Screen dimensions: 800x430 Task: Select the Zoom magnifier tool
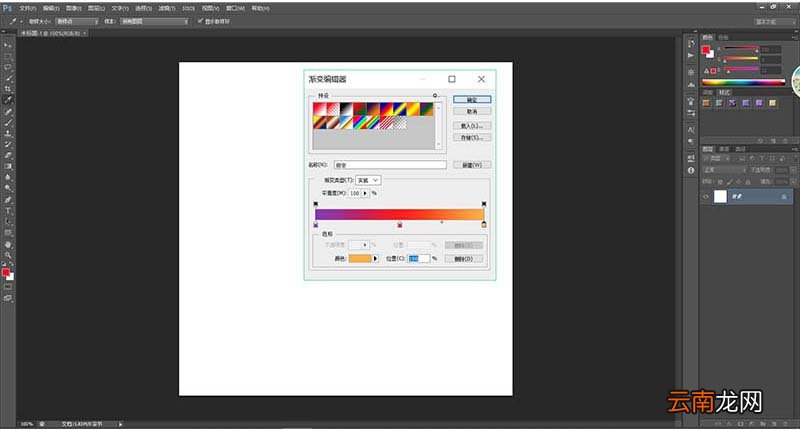point(8,255)
